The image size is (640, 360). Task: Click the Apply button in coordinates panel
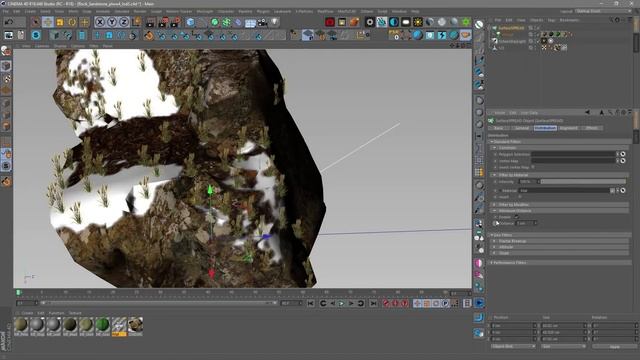tap(615, 347)
